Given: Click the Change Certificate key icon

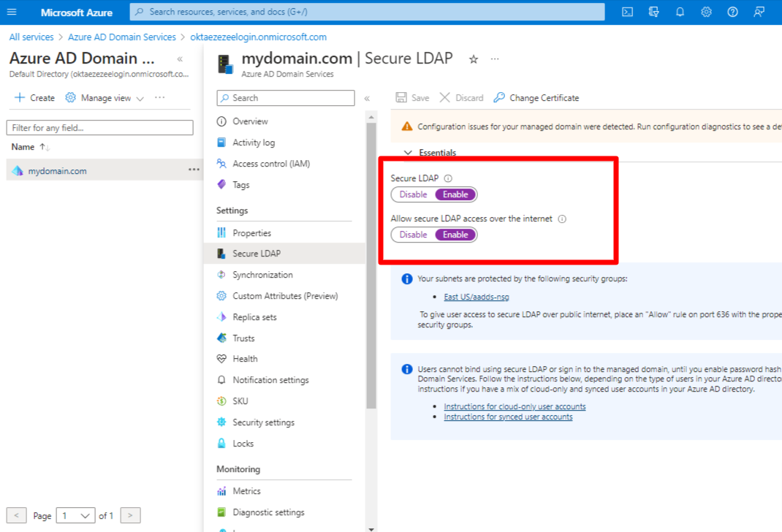Looking at the screenshot, I should tap(499, 98).
